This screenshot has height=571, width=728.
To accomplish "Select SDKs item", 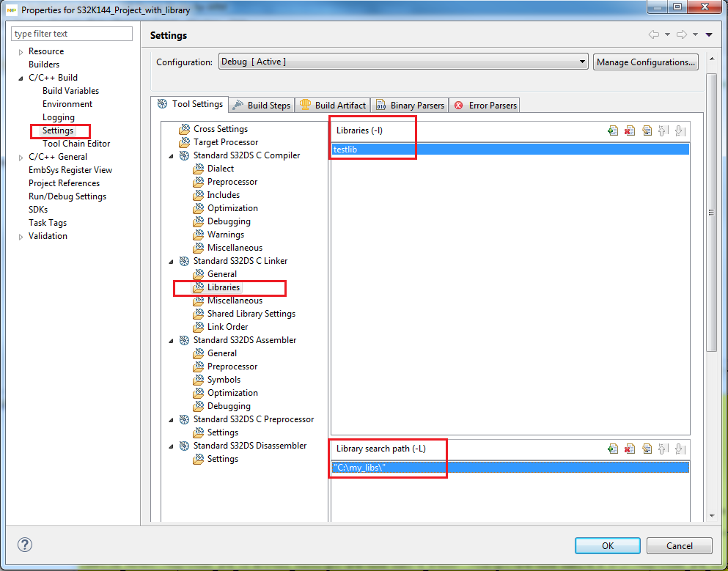I will (x=38, y=210).
